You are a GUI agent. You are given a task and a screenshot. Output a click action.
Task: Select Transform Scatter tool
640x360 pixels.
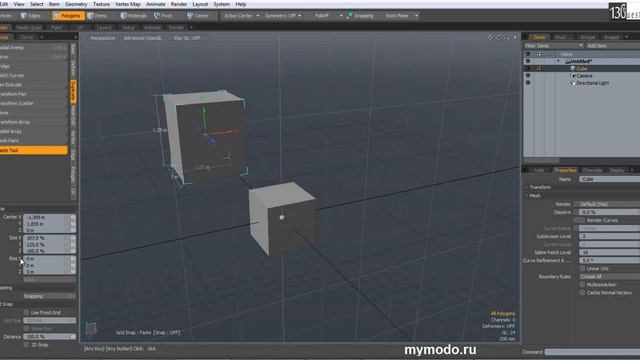[33, 103]
